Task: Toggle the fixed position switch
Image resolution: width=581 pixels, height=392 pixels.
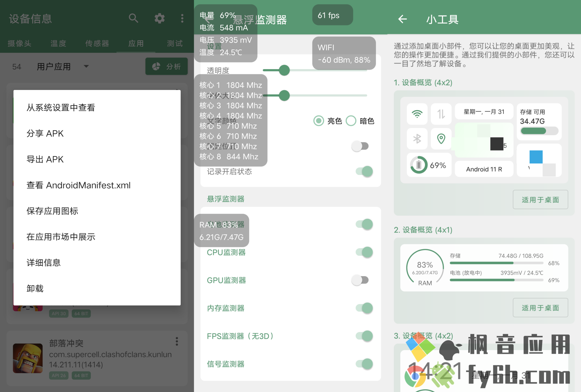Action: tap(360, 146)
